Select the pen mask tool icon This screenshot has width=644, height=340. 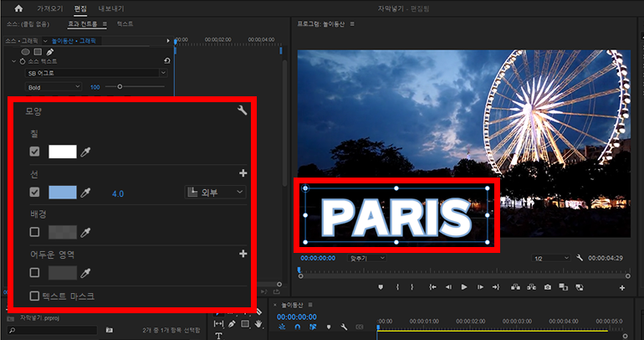[49, 52]
